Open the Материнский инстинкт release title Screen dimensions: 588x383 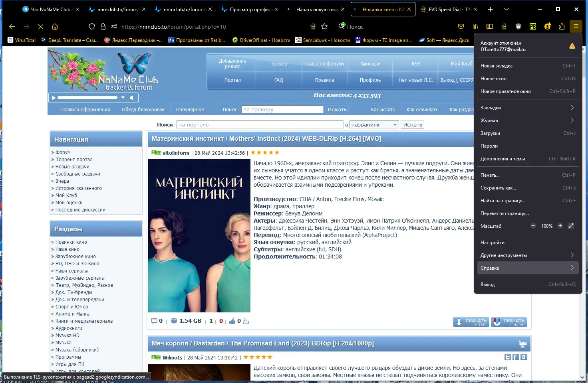pyautogui.click(x=266, y=139)
